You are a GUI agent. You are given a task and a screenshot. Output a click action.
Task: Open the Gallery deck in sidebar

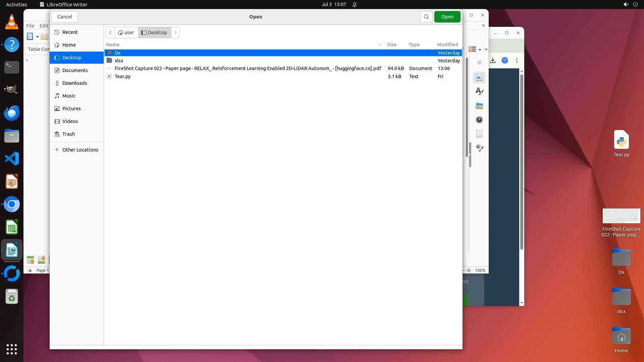tap(479, 106)
